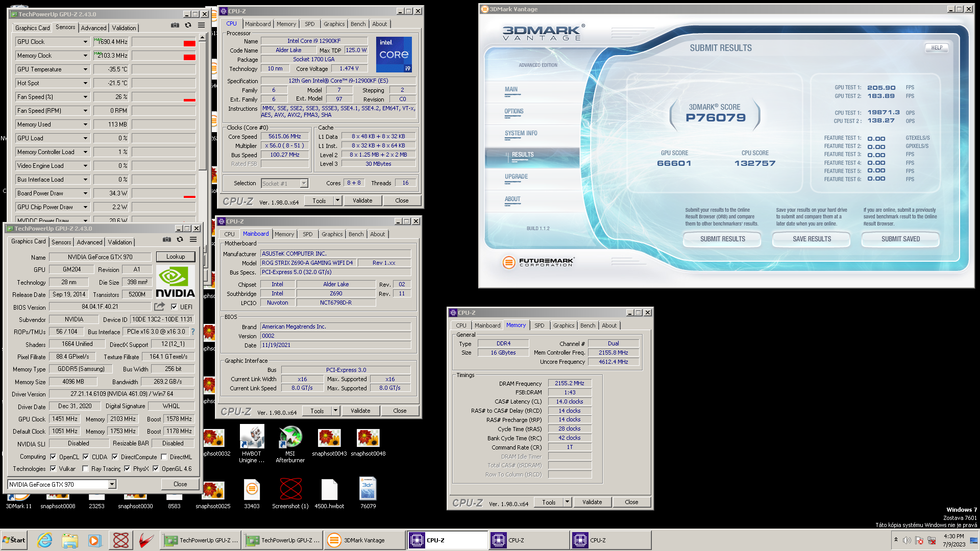980x551 pixels.
Task: Open Tools dropdown arrow in CPU-Z Mainboard window
Action: (335, 411)
